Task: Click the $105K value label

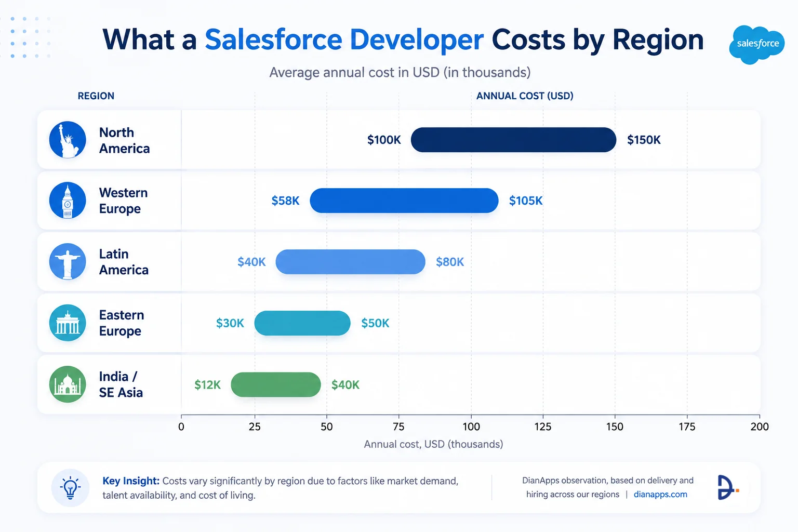Action: coord(526,201)
